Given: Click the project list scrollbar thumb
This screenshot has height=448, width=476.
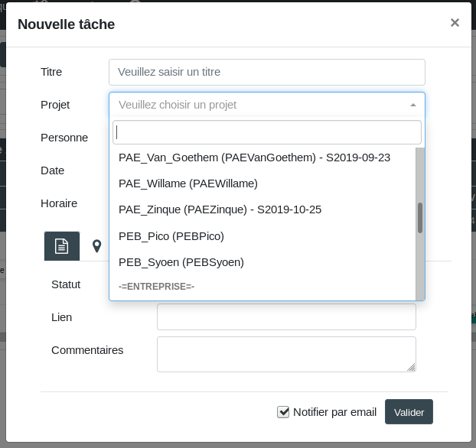Looking at the screenshot, I should [420, 218].
